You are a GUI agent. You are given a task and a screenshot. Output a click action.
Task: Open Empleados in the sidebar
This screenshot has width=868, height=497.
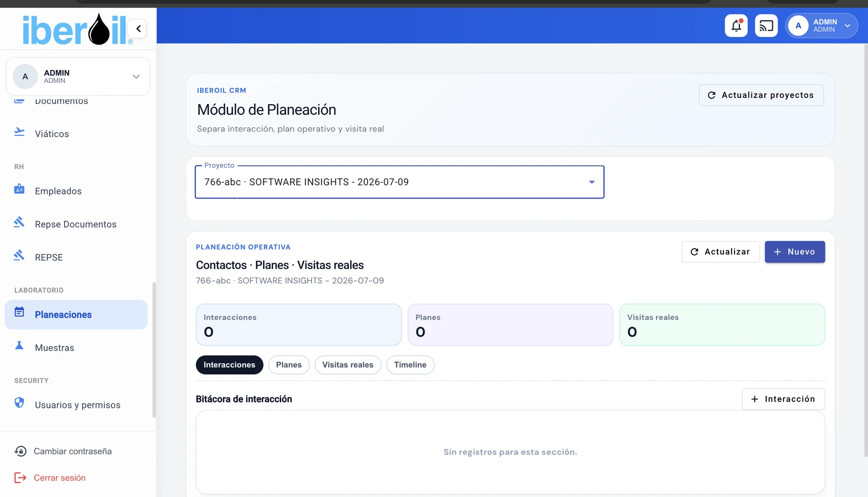(x=76, y=191)
